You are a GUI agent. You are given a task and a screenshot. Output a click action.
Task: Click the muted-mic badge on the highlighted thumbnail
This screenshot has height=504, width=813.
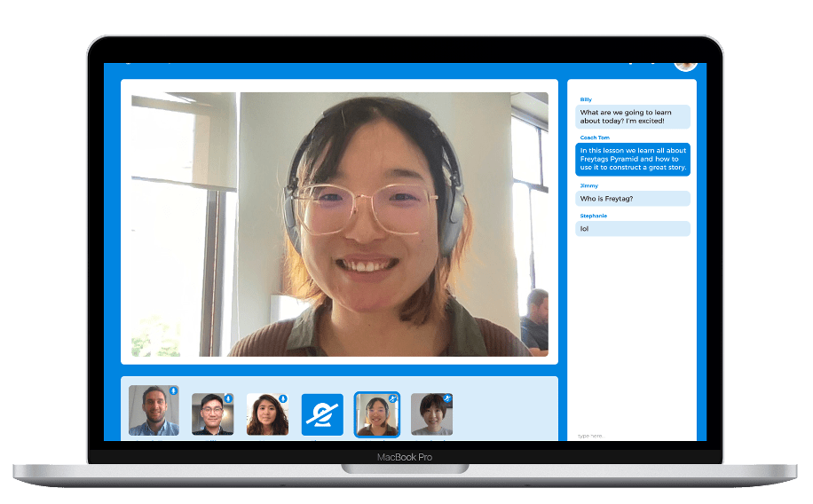pos(393,398)
